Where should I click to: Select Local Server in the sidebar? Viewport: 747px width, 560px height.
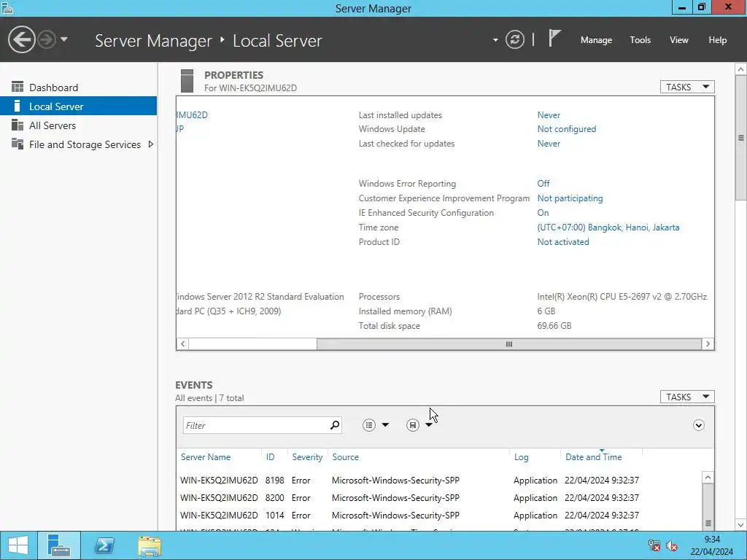78,106
